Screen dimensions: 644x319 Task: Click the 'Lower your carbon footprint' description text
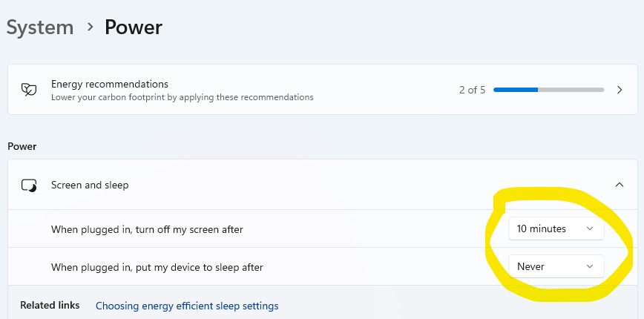point(183,97)
